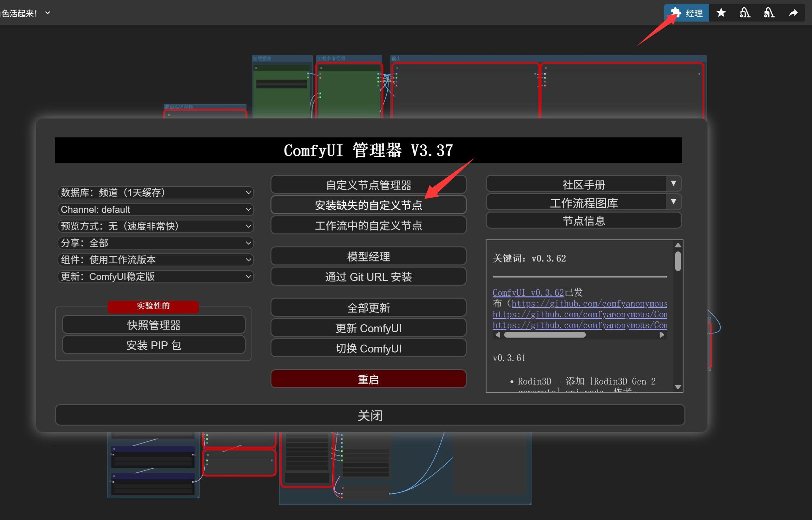Open the 数据库 channel cache dropdown

click(x=155, y=193)
